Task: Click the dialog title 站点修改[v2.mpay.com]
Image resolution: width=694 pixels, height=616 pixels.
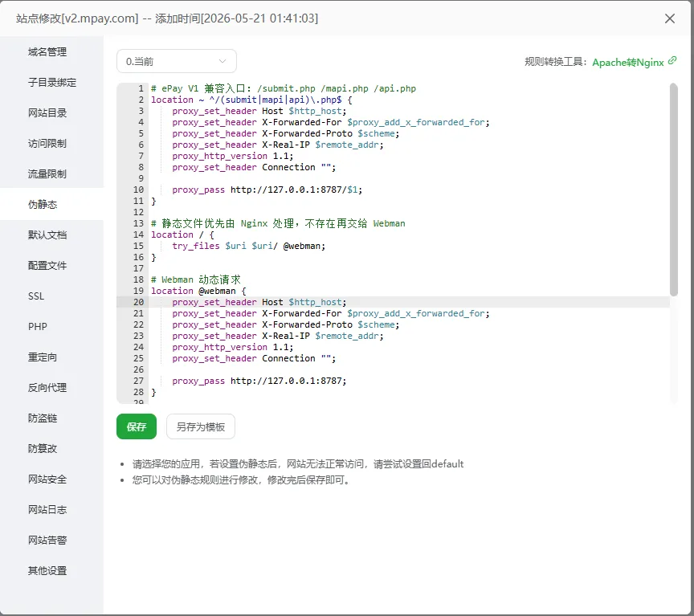Action: (x=77, y=18)
